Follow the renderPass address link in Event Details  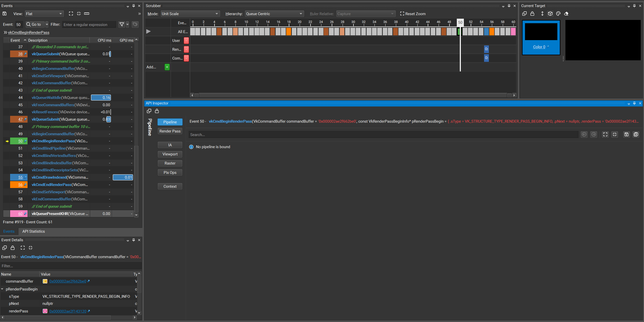click(x=68, y=311)
